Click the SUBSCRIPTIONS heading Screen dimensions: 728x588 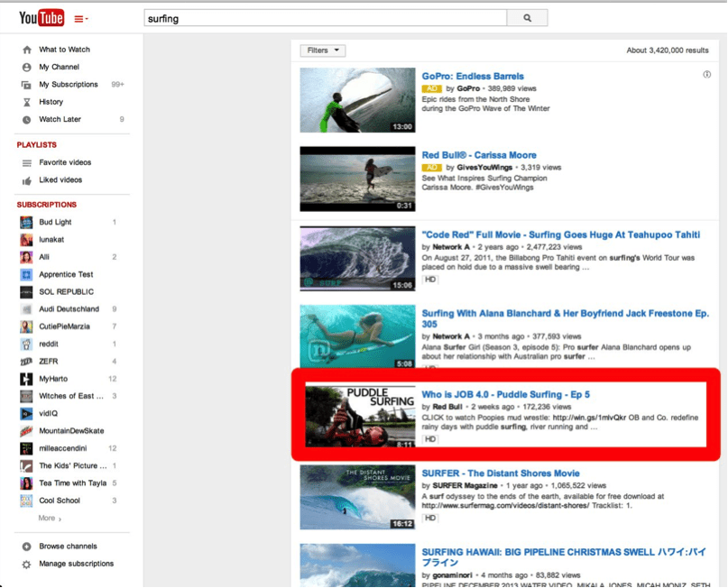coord(46,205)
